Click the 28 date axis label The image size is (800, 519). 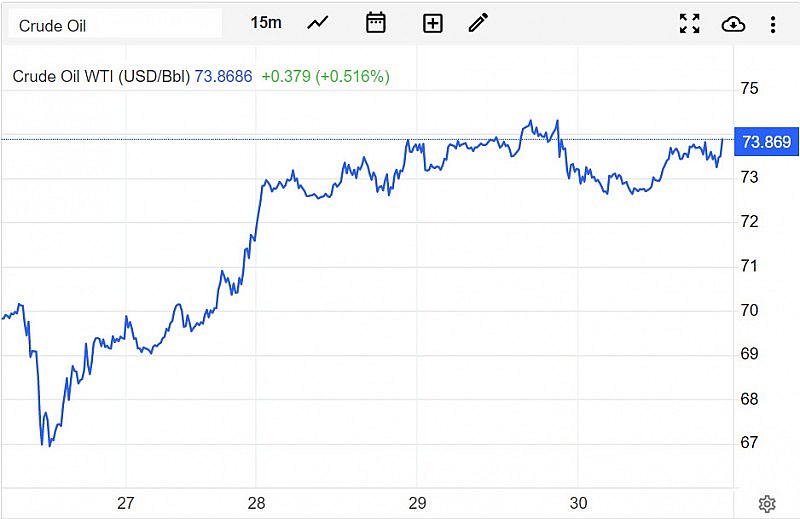256,503
